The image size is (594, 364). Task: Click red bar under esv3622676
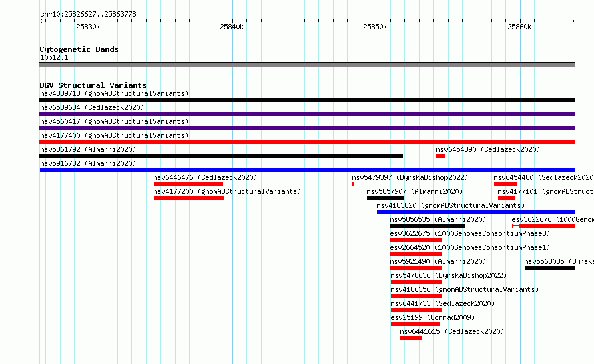(x=544, y=226)
